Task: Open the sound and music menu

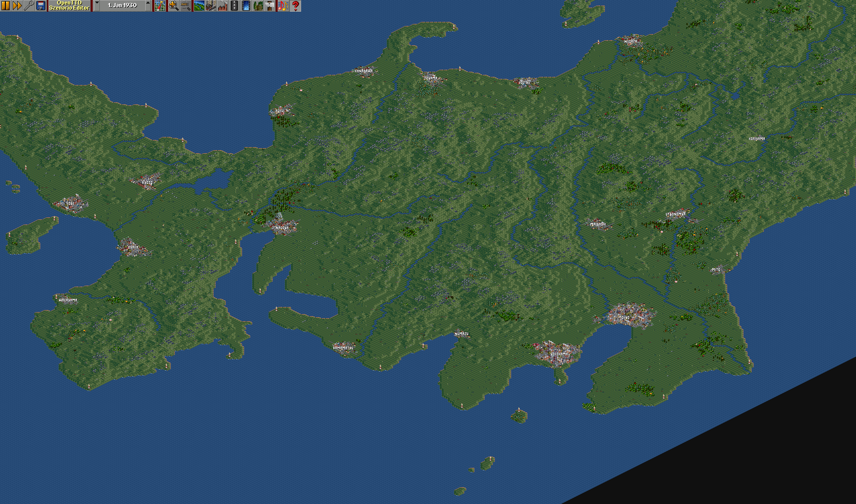Action: coord(283,6)
